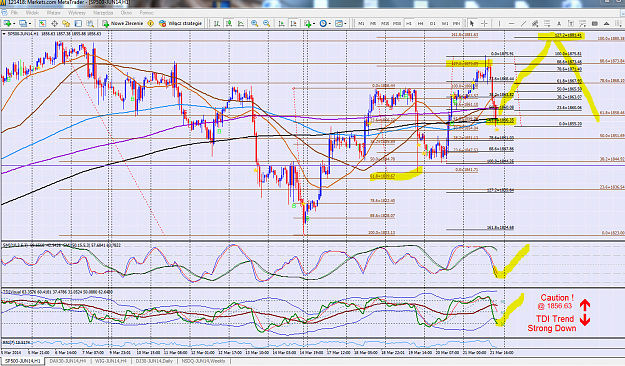Draw a vertical line tool
Viewport: 625px width, 366px height.
pos(499,24)
